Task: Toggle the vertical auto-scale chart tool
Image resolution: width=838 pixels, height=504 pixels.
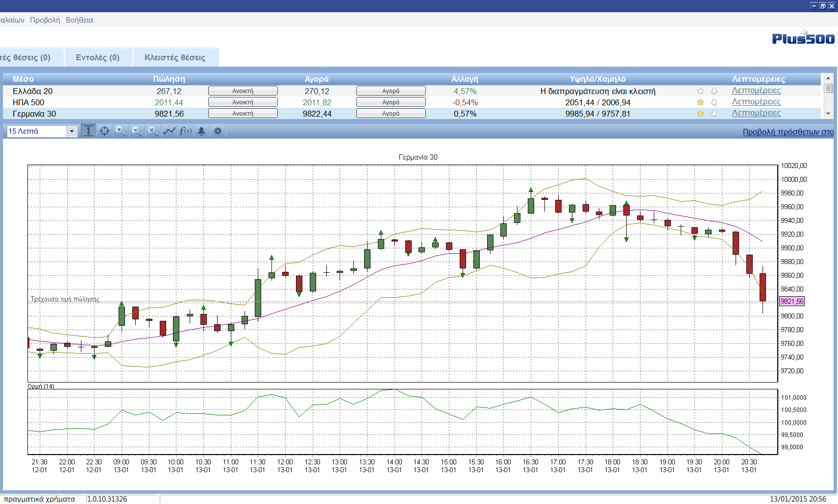Action: pos(88,131)
